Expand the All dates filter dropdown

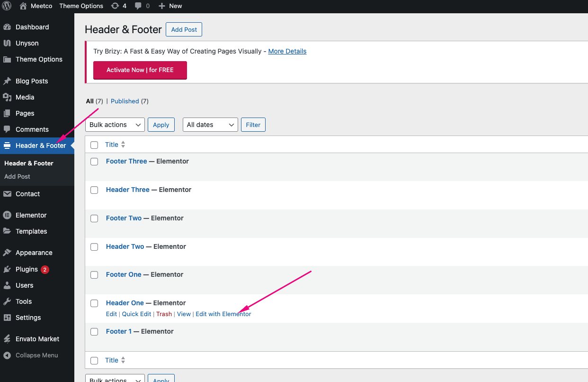pos(210,125)
